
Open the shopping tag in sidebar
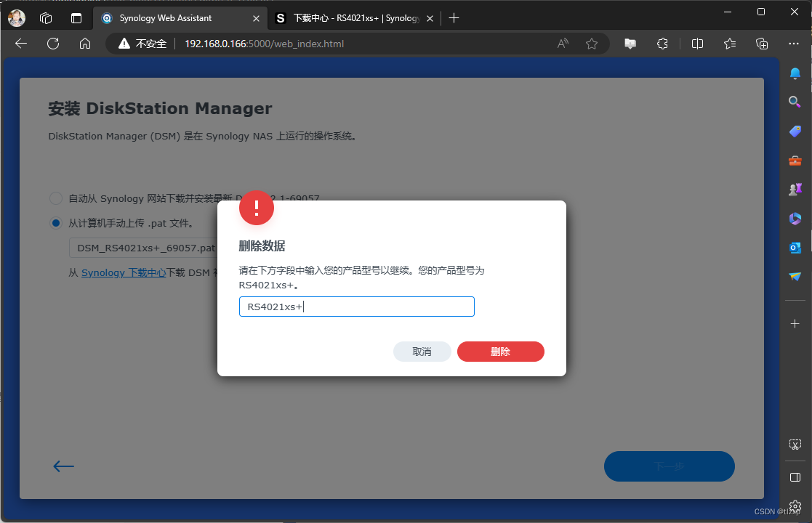795,131
